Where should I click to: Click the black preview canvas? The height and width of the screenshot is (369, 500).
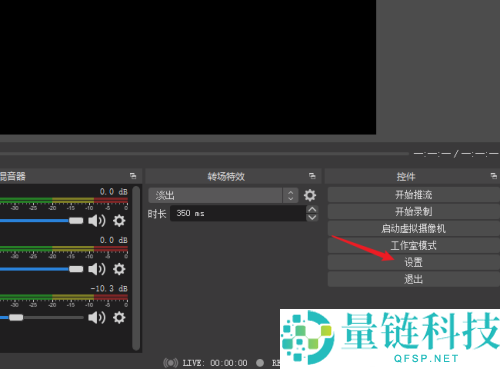click(188, 67)
